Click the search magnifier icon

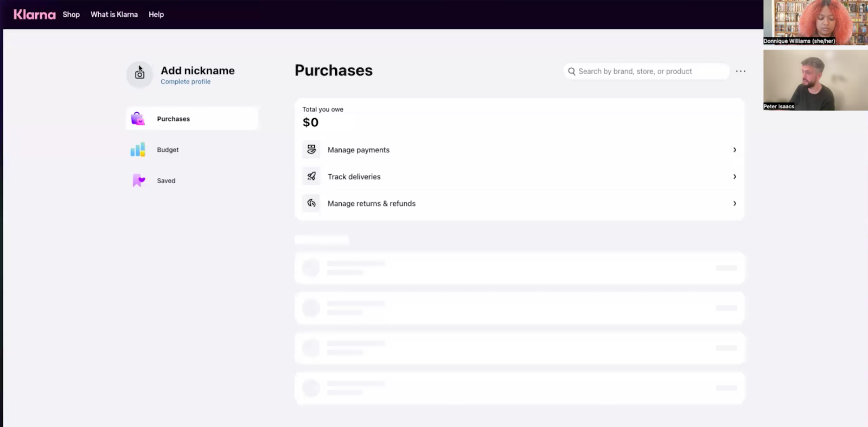[572, 72]
